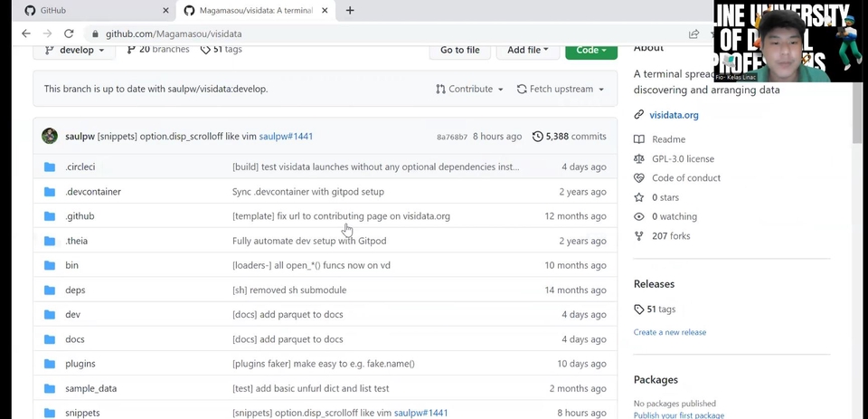Open the docs folder name

75,339
